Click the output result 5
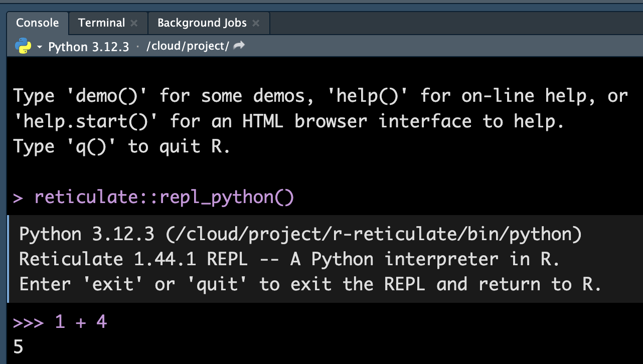643x364 pixels. pyautogui.click(x=19, y=347)
